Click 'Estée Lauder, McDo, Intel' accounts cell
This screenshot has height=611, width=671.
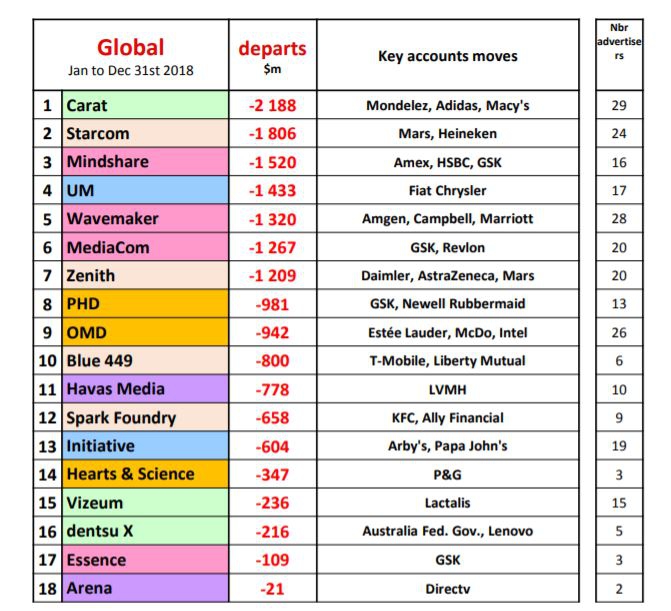(x=447, y=333)
